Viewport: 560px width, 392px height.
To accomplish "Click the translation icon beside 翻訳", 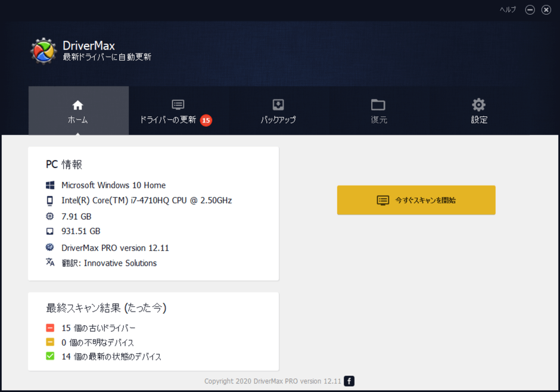I will tap(50, 262).
